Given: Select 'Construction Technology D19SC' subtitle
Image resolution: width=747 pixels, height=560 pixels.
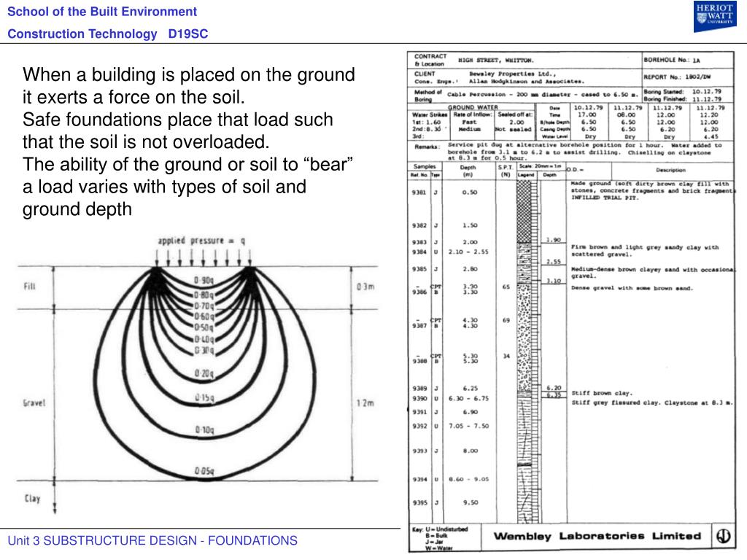Looking at the screenshot, I should point(108,34).
